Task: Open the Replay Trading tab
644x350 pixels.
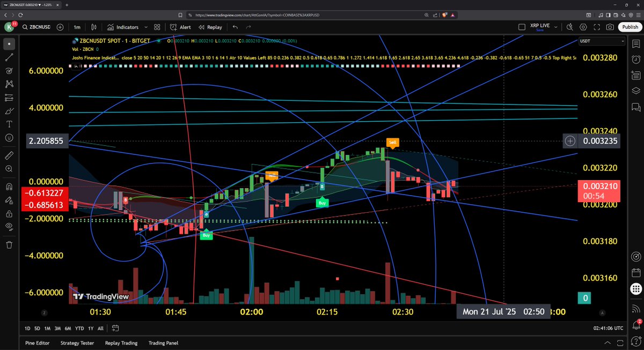Action: click(x=121, y=343)
